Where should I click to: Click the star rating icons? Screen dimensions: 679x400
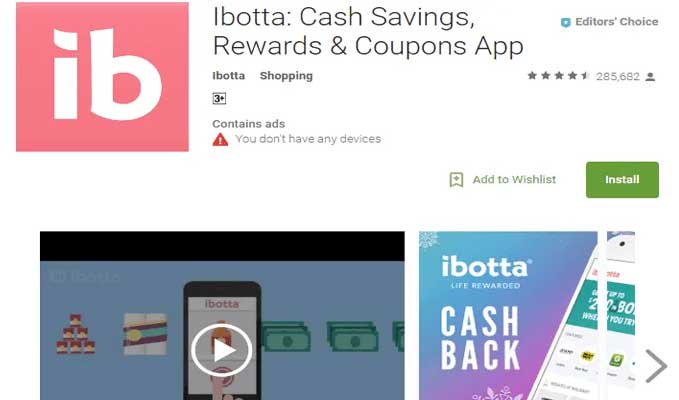[559, 76]
